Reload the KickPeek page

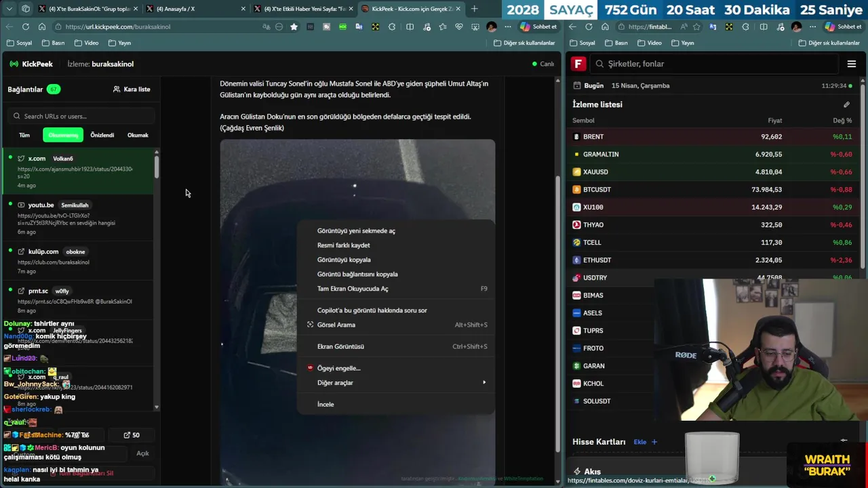[x=25, y=26]
